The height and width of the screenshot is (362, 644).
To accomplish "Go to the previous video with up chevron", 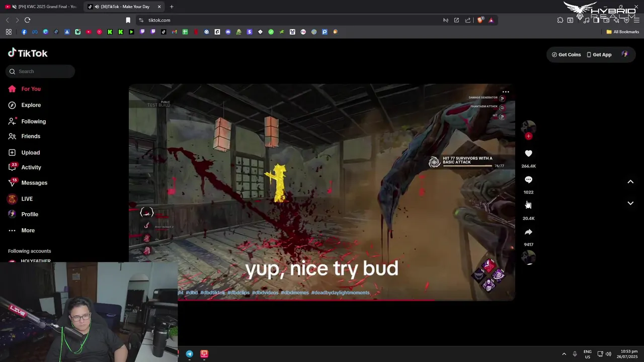I will pos(630,182).
